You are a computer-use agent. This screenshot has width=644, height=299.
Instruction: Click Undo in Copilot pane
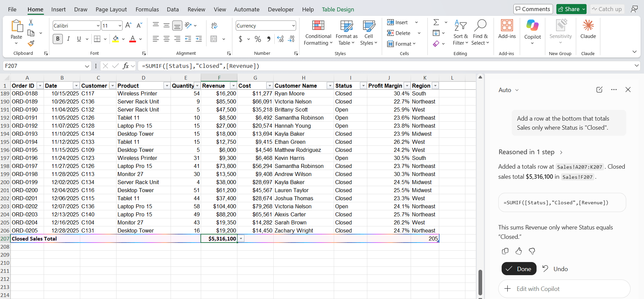coord(555,269)
